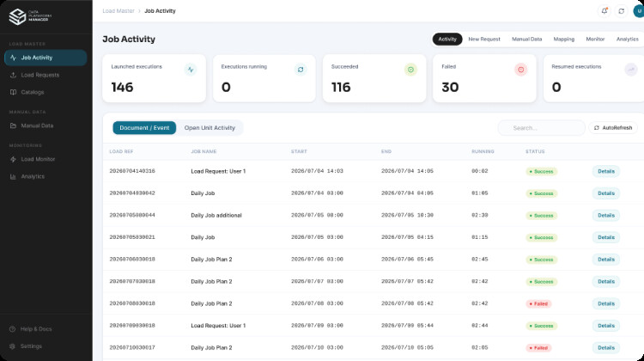This screenshot has width=644, height=361.
Task: Click the Manual Data folder icon
Action: 13,125
